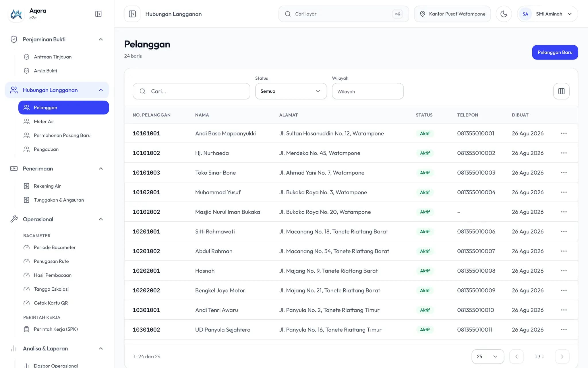
Task: Click the Wilayah filter input
Action: (367, 91)
